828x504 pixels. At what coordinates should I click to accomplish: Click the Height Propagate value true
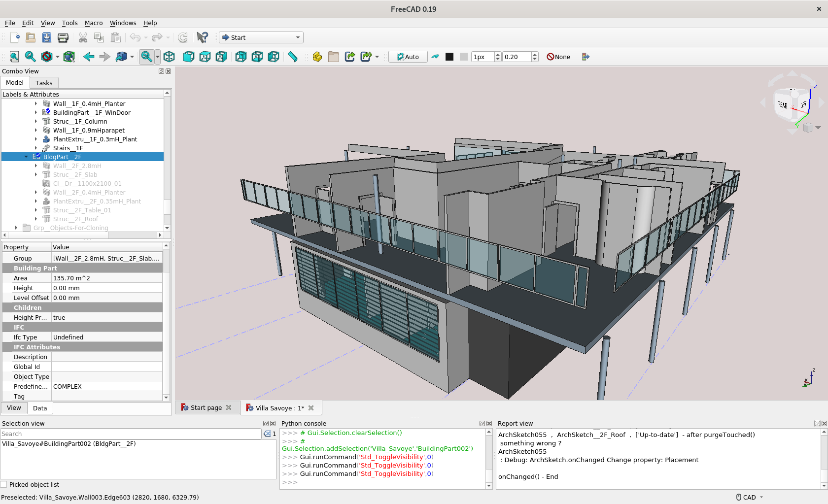click(107, 317)
